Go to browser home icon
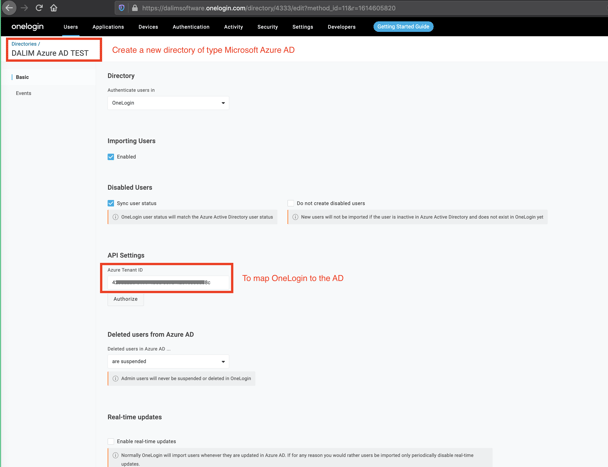 [54, 8]
